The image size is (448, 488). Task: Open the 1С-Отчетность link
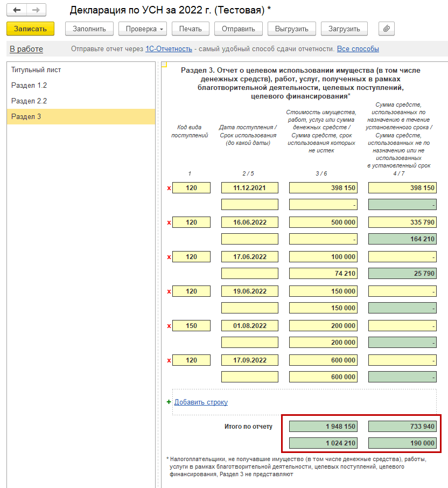[x=169, y=49]
